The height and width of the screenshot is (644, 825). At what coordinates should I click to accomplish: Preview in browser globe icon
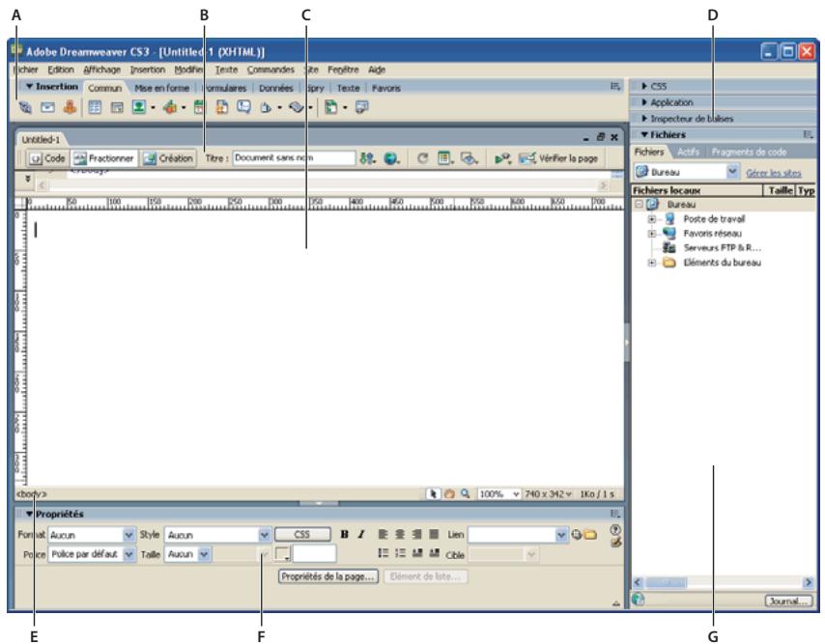(x=391, y=157)
